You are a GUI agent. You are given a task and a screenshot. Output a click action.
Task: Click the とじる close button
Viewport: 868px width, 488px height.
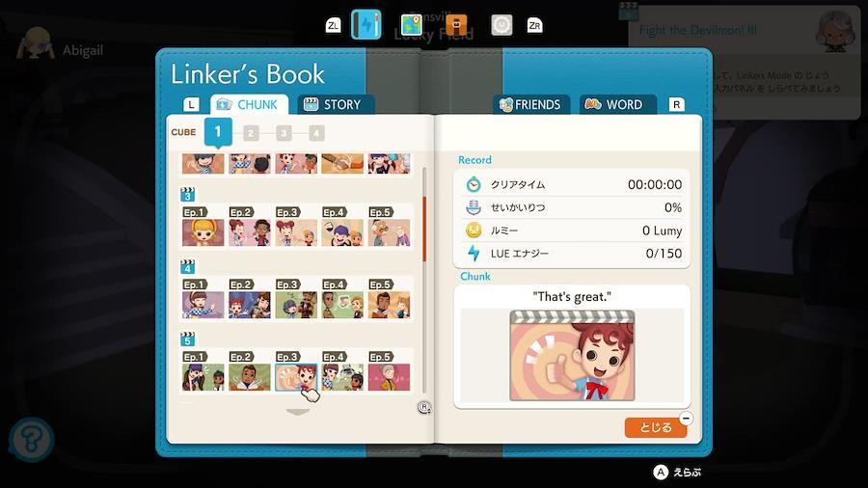tap(655, 427)
